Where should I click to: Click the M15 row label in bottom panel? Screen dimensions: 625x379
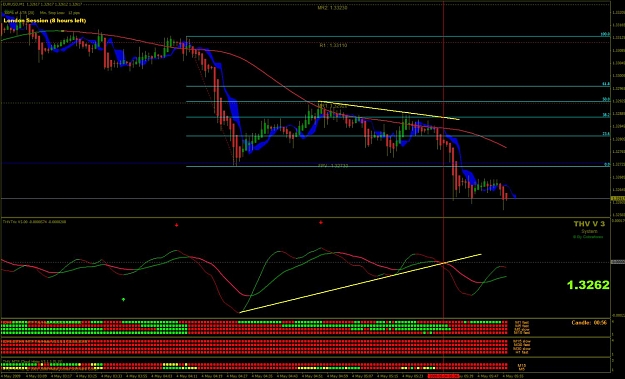pyautogui.click(x=522, y=365)
